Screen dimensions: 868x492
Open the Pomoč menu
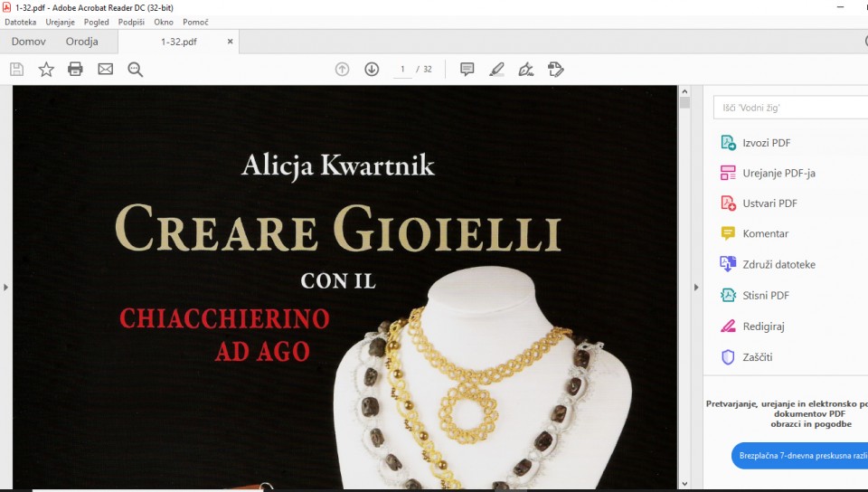point(195,22)
